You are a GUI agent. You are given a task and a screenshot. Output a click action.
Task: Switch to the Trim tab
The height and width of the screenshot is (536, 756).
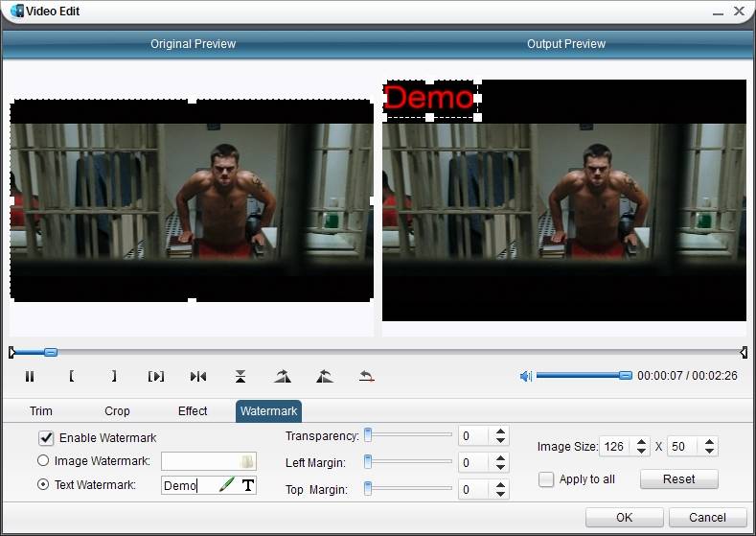[x=41, y=411]
